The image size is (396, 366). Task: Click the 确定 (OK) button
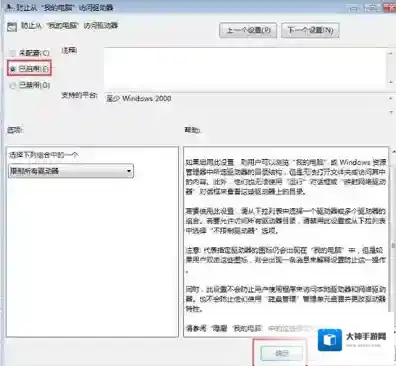[x=282, y=354]
